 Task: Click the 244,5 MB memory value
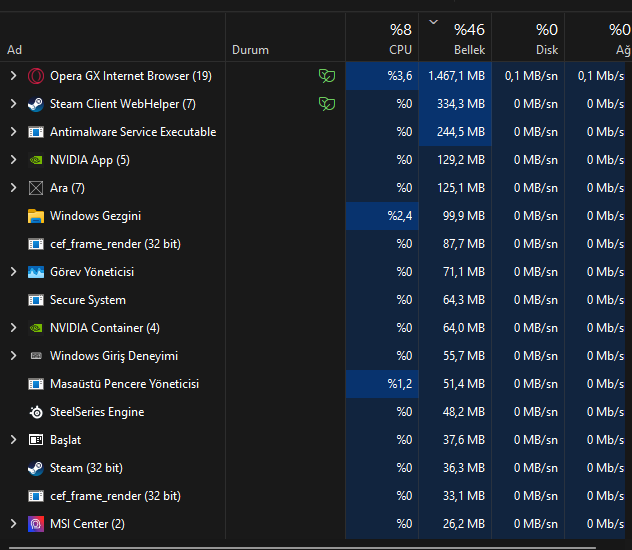pyautogui.click(x=461, y=132)
